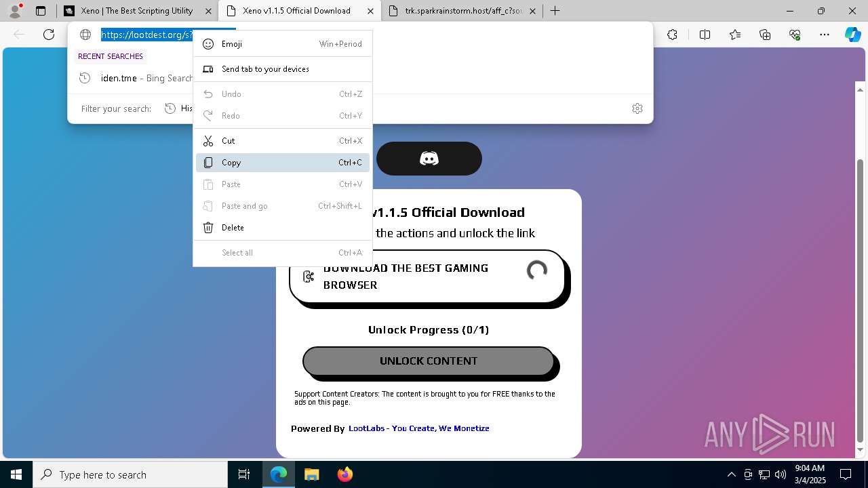The image size is (868, 488).
Task: Open tab actions menu icon
Action: pyautogui.click(x=41, y=11)
